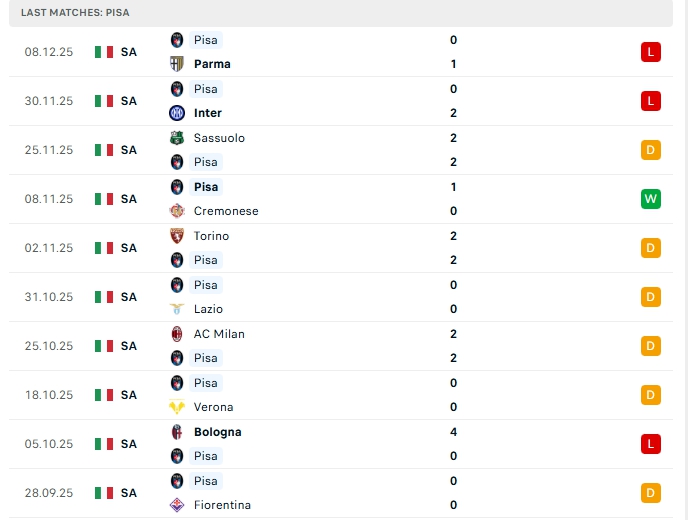Open the AC Milan team name link
The image size is (688, 520).
[219, 334]
